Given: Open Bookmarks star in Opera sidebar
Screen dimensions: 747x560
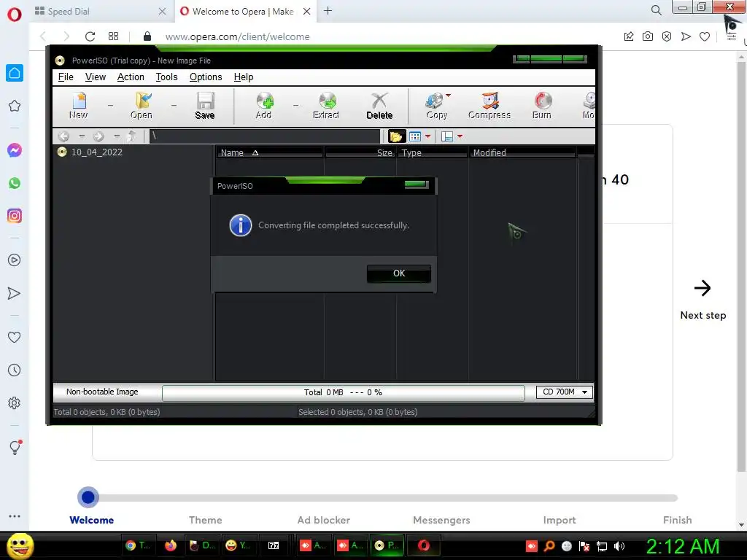Looking at the screenshot, I should pyautogui.click(x=15, y=106).
